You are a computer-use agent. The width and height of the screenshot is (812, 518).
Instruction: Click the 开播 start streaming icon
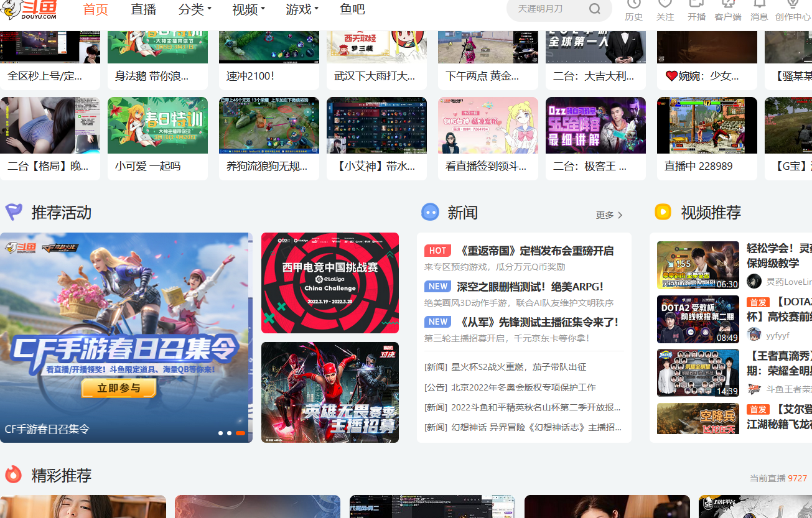pos(696,4)
